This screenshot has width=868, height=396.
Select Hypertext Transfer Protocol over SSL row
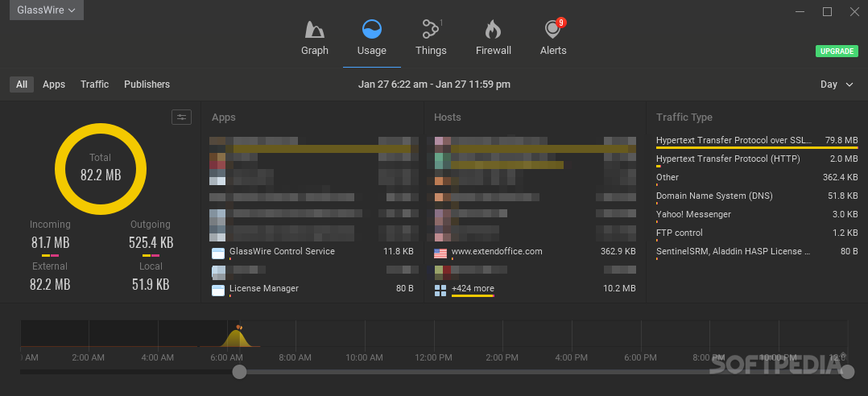click(757, 141)
